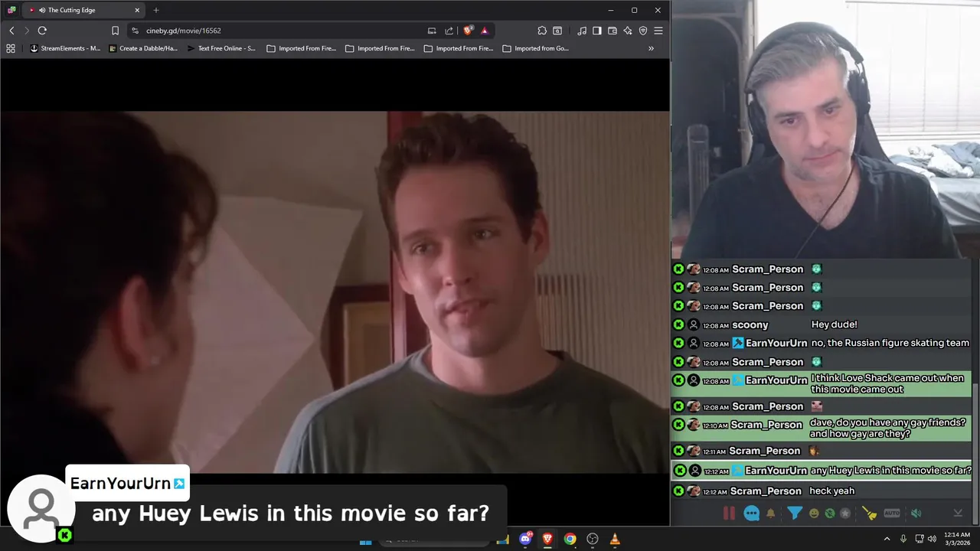Open the site settings icon beside the URL
The width and height of the screenshot is (980, 551).
click(135, 31)
